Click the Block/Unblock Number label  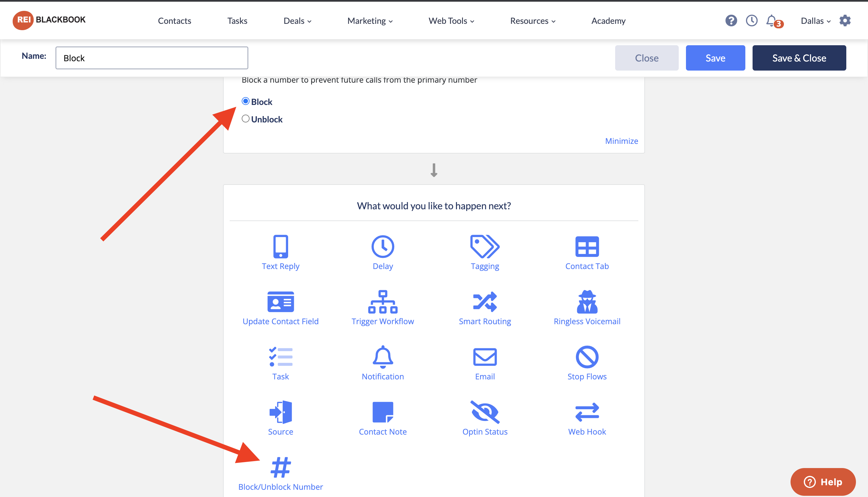click(280, 487)
